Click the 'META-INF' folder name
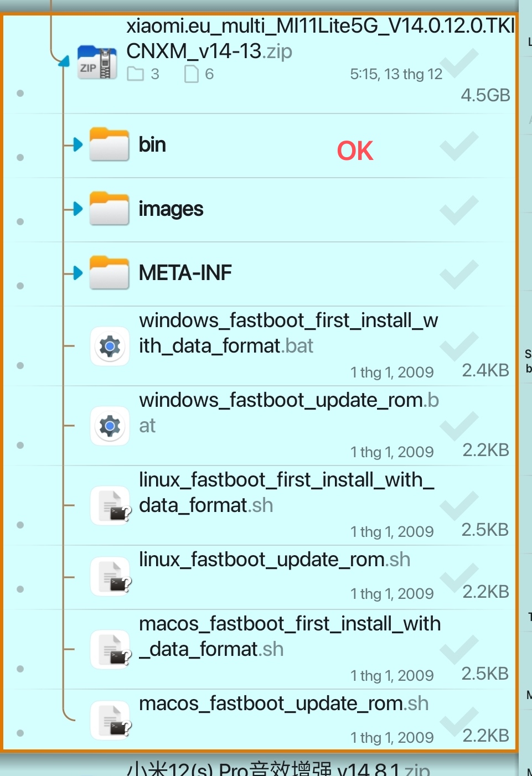The height and width of the screenshot is (776, 532). (185, 273)
